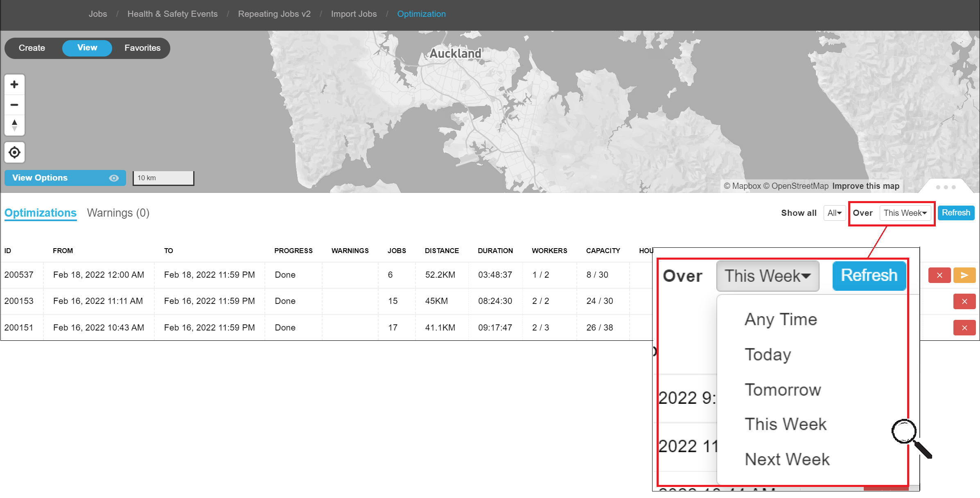Sort by the DURATION column header
Screen dimensions: 980x498
(x=495, y=251)
